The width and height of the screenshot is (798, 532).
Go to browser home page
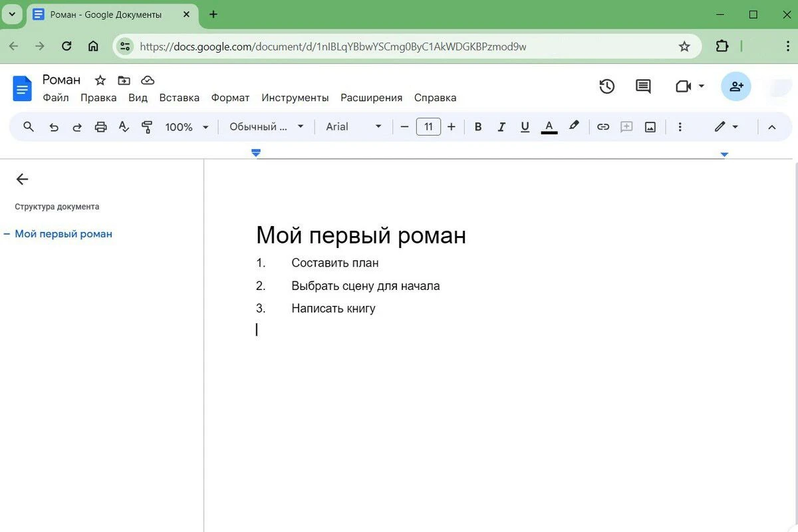click(93, 47)
